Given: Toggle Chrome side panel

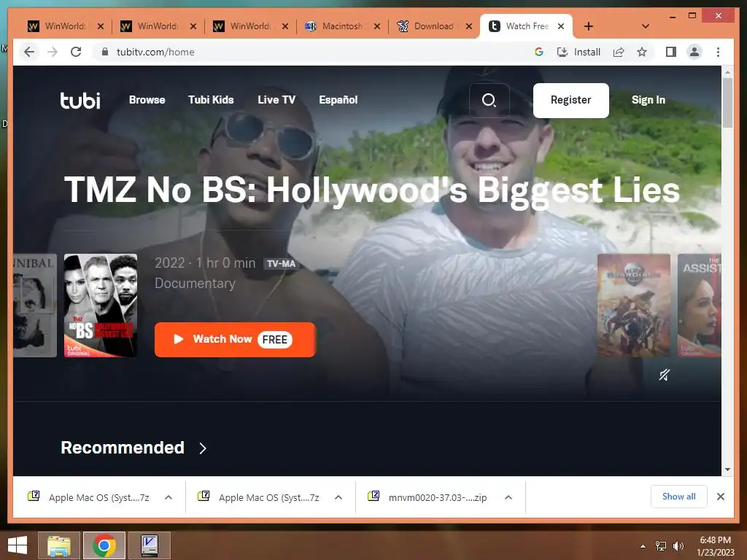Looking at the screenshot, I should 671,52.
